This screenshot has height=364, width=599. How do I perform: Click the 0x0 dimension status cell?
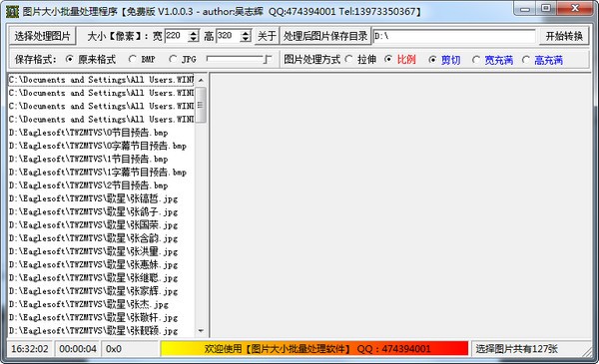tap(130, 349)
